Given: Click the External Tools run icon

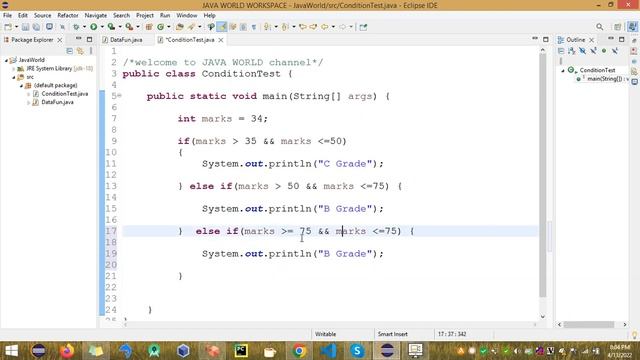Looking at the screenshot, I should click(129, 27).
